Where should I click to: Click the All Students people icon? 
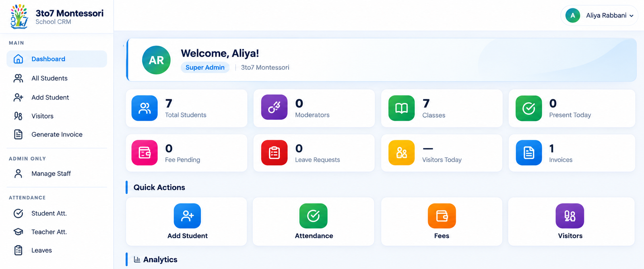pyautogui.click(x=18, y=78)
